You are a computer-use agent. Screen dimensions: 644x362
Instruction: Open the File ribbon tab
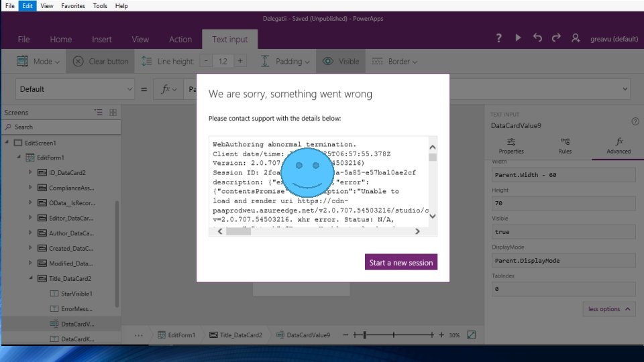pos(23,40)
